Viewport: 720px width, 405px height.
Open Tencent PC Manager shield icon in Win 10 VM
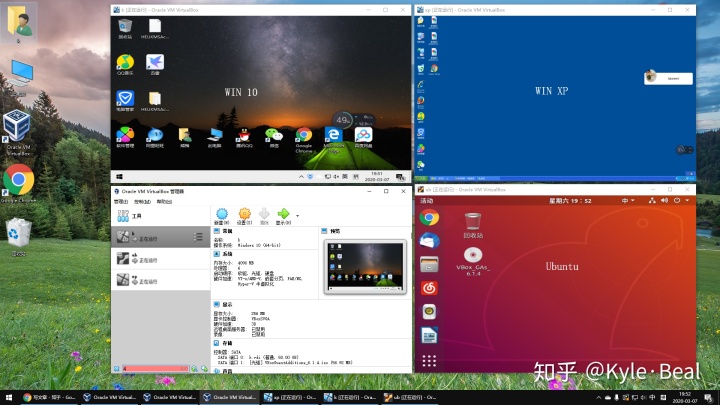coord(125,101)
